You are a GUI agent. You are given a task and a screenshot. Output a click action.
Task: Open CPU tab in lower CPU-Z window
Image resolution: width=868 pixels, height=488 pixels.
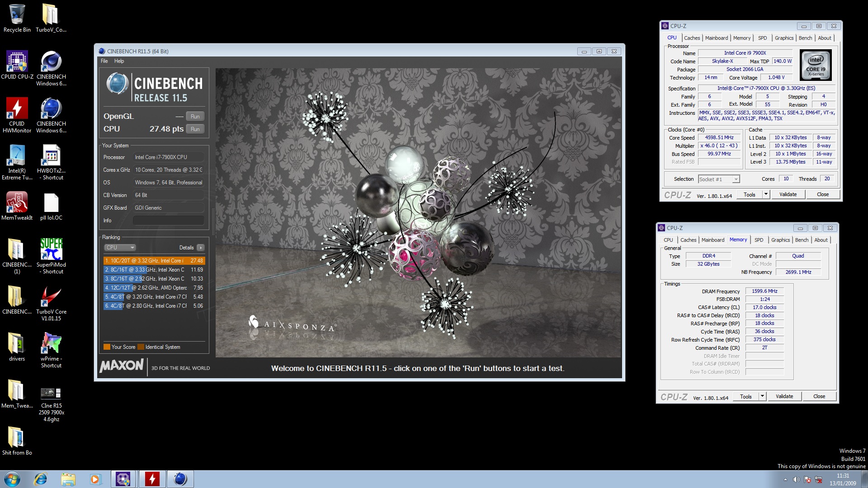click(668, 240)
